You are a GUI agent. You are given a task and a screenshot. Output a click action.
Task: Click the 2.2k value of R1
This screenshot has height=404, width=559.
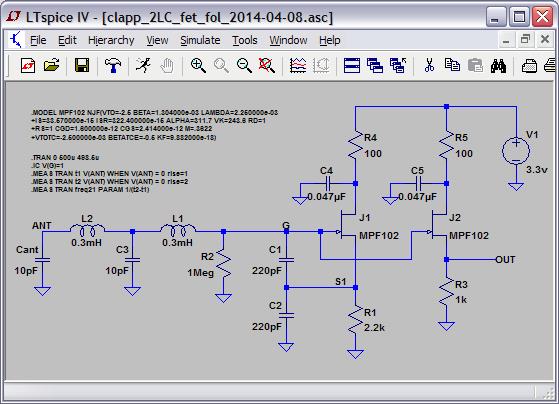click(x=374, y=328)
